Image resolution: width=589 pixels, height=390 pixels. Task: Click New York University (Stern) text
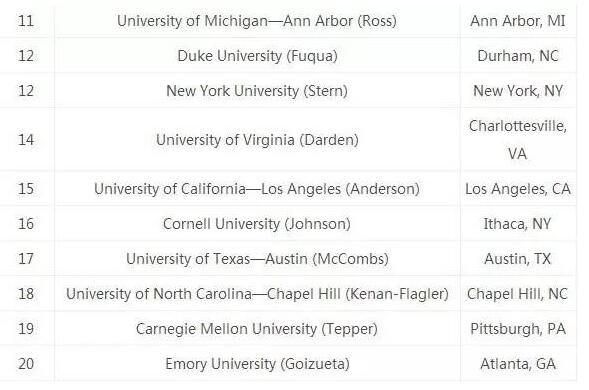(x=257, y=91)
